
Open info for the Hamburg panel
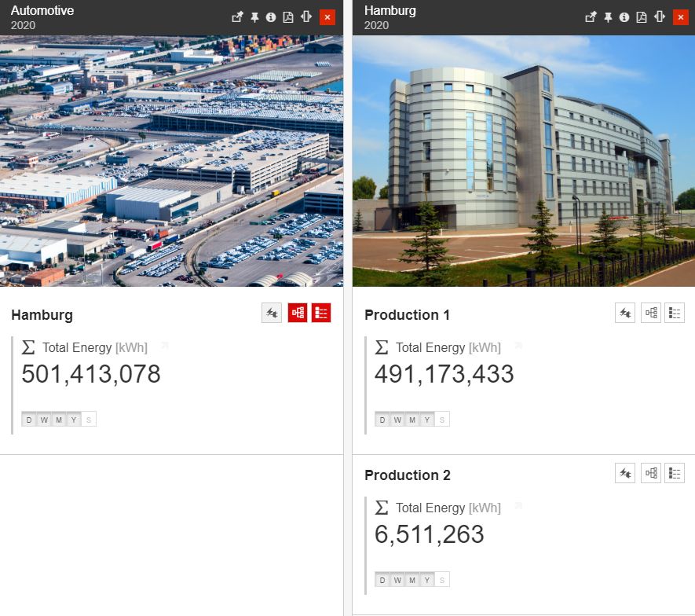pyautogui.click(x=624, y=17)
